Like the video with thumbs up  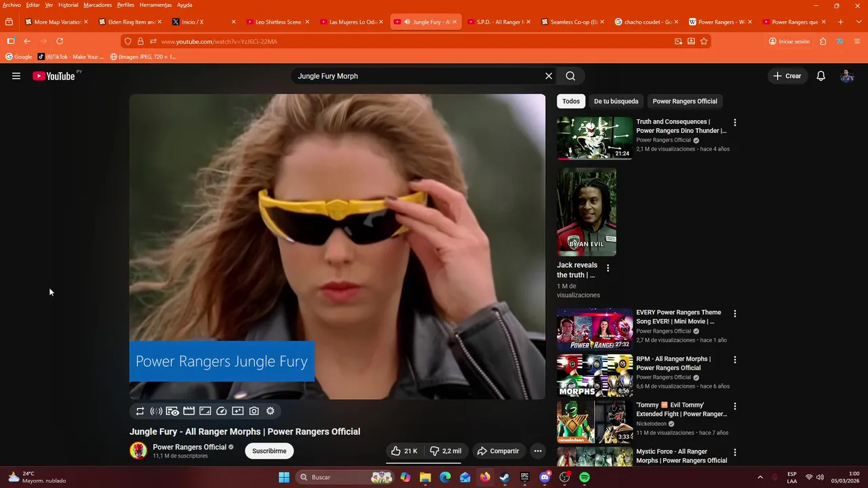click(404, 451)
